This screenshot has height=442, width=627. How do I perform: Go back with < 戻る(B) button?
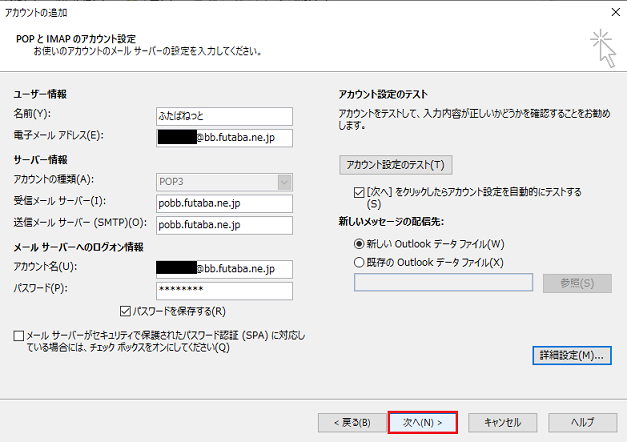click(352, 422)
